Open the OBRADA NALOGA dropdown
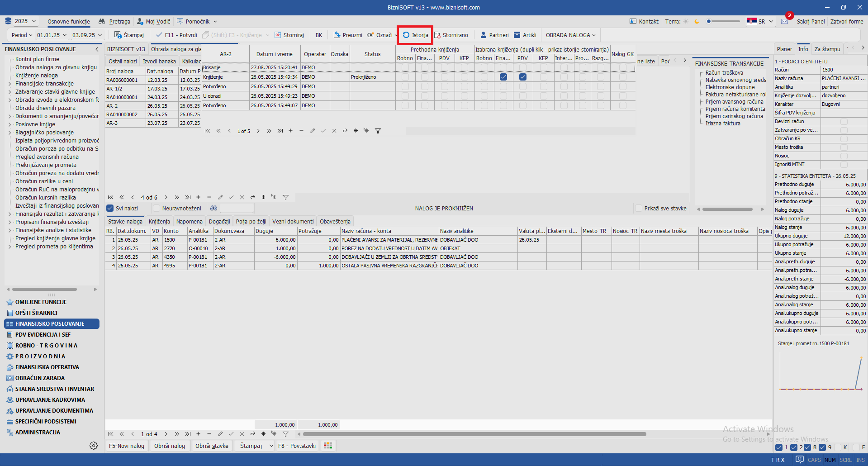The image size is (868, 466). click(x=570, y=35)
